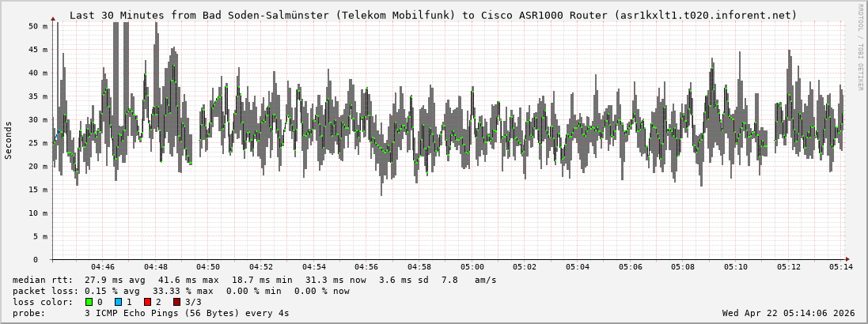Click the vertical Seconds axis label
This screenshot has width=868, height=324.
9,140
